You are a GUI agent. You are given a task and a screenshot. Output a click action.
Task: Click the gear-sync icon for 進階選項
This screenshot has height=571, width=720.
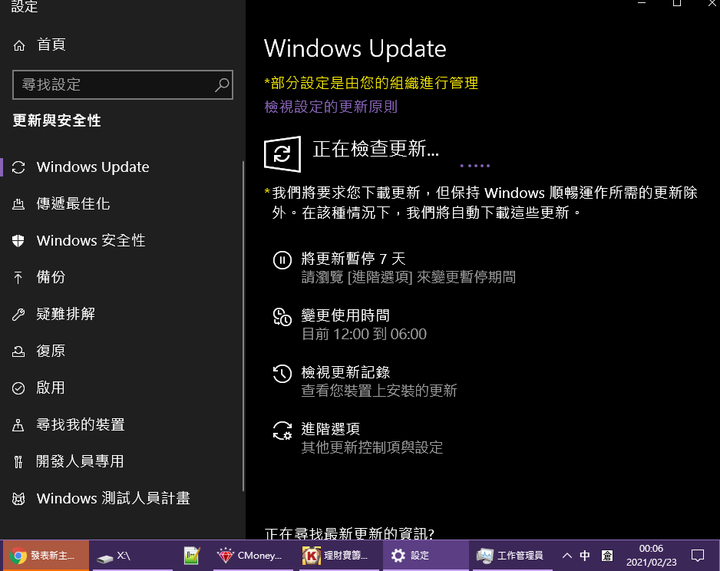282,431
